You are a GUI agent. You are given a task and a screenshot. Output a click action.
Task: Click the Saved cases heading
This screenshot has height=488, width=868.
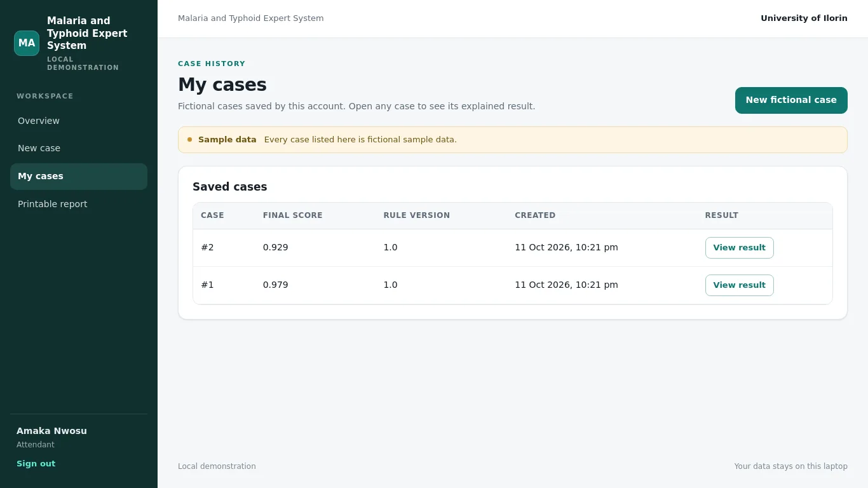[x=230, y=187]
